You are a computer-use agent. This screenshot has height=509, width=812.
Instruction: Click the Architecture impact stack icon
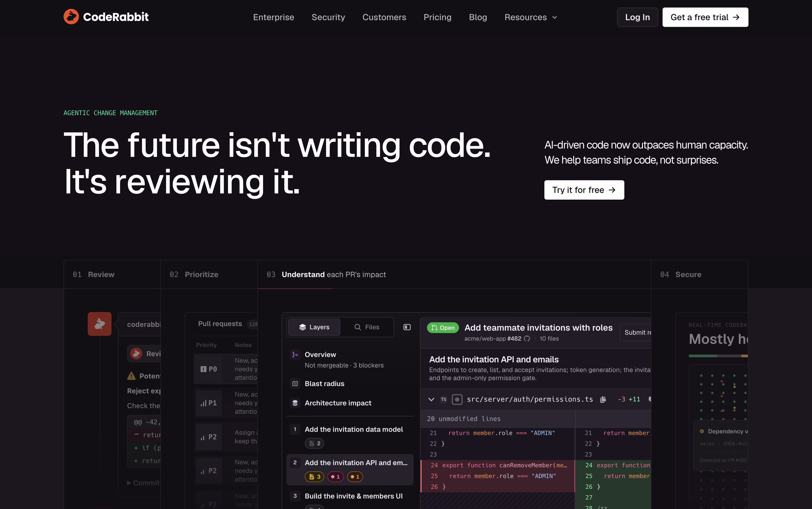[295, 403]
